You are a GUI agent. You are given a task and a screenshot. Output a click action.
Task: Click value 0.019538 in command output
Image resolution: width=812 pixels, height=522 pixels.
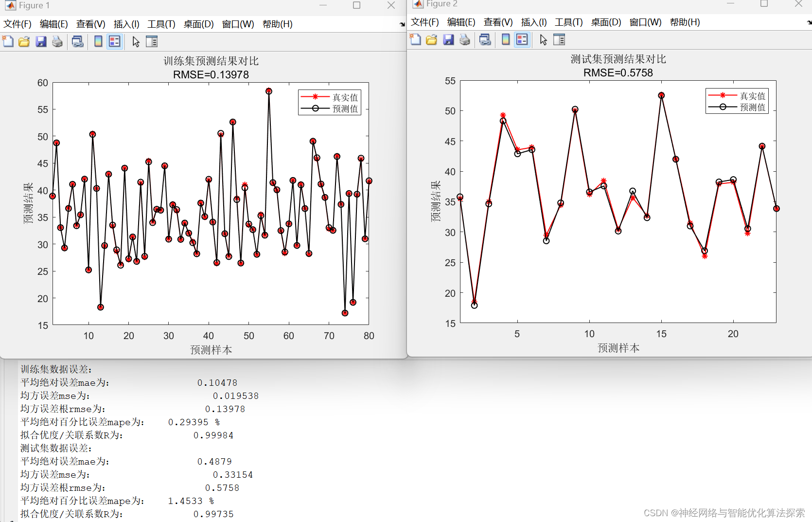(236, 396)
